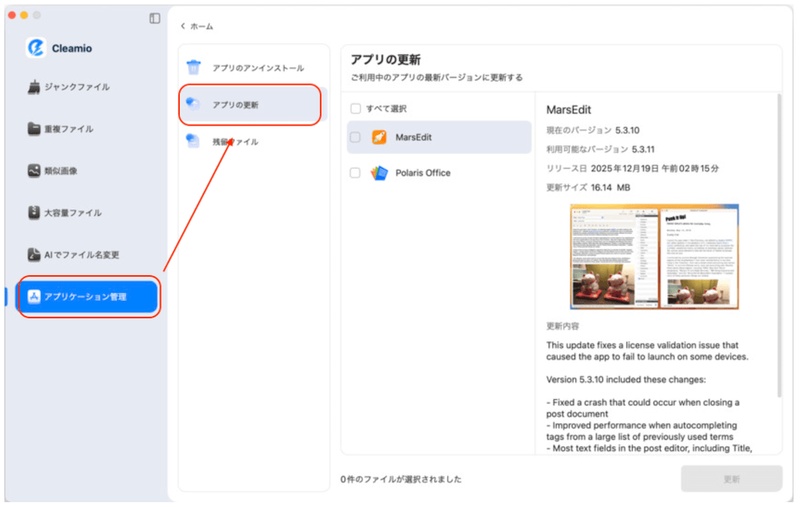This screenshot has height=507, width=800.
Task: Click the MarsEdit app icon
Action: pos(379,137)
